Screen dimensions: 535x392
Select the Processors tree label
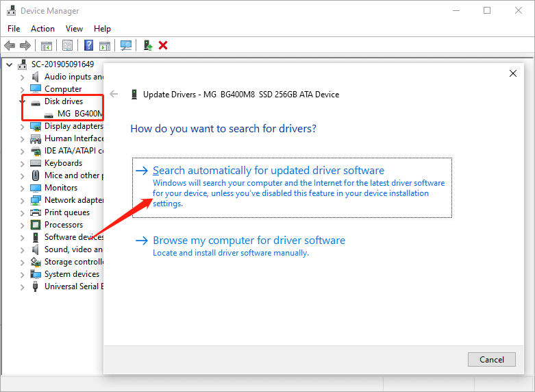(x=64, y=225)
